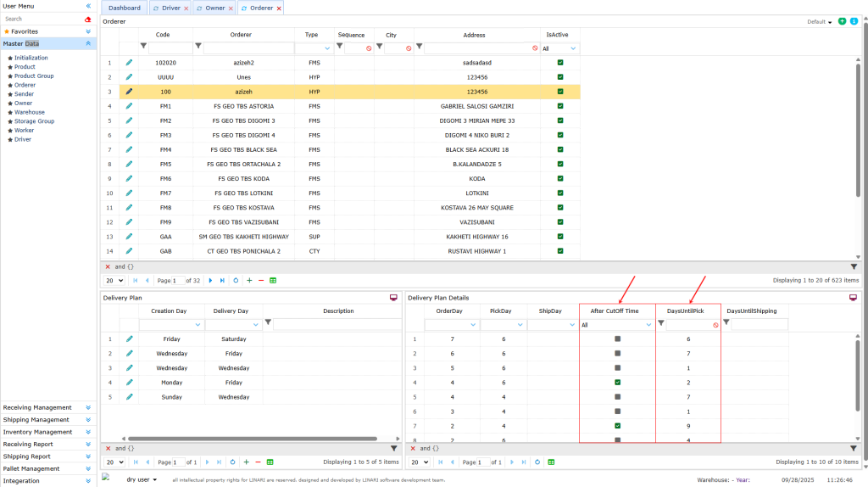Open Warehouse in the Master Data tree
This screenshot has width=868, height=487.
tap(30, 112)
